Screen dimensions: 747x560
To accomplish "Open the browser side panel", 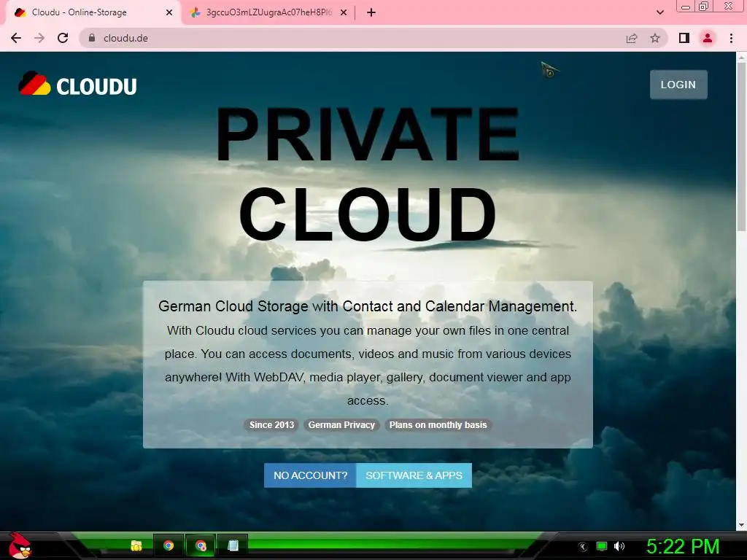I will pos(684,38).
